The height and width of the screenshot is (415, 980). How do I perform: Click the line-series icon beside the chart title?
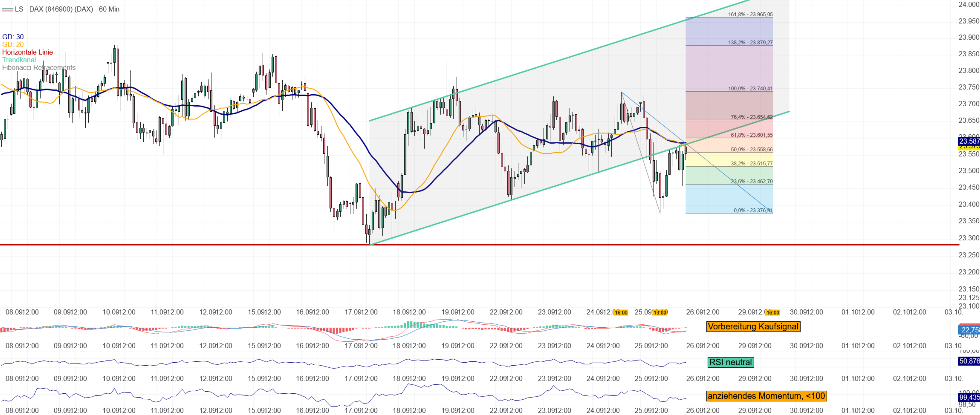coord(7,9)
